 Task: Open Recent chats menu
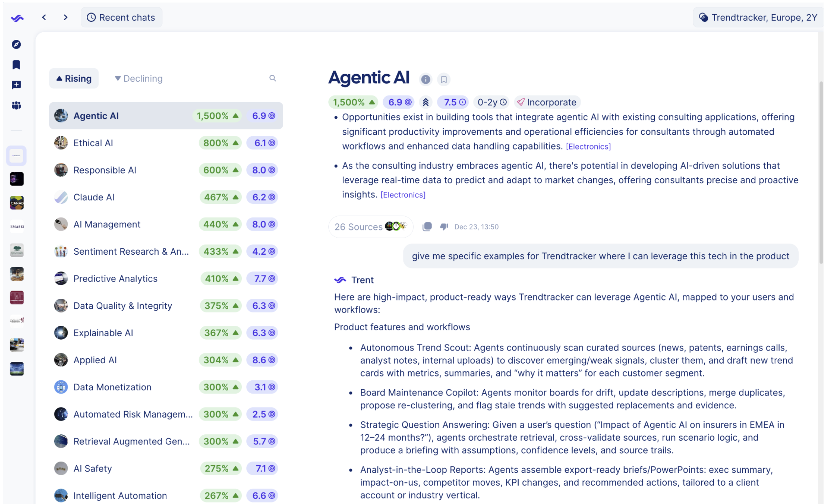[x=121, y=17]
